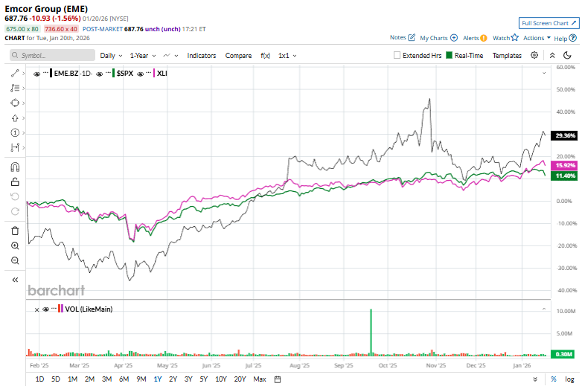
Task: Open chart type line style icon
Action: point(167,55)
